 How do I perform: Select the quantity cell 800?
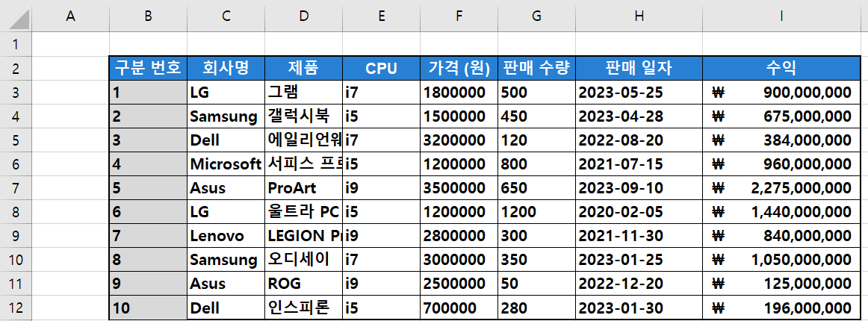click(x=536, y=163)
